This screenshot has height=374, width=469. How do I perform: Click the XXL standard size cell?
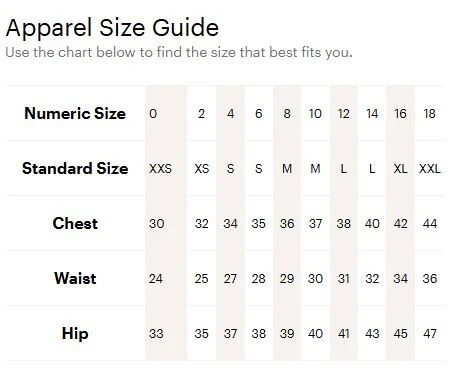click(430, 169)
